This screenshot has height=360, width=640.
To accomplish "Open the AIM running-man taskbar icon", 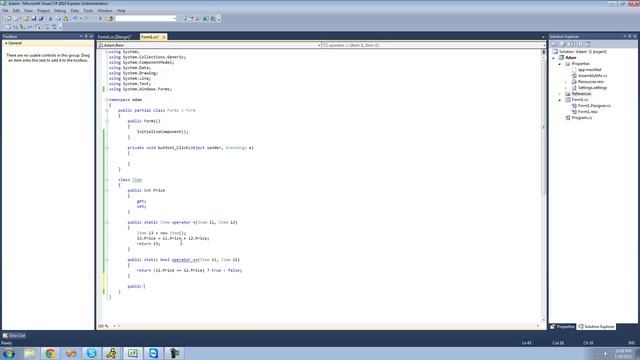I will 112,353.
